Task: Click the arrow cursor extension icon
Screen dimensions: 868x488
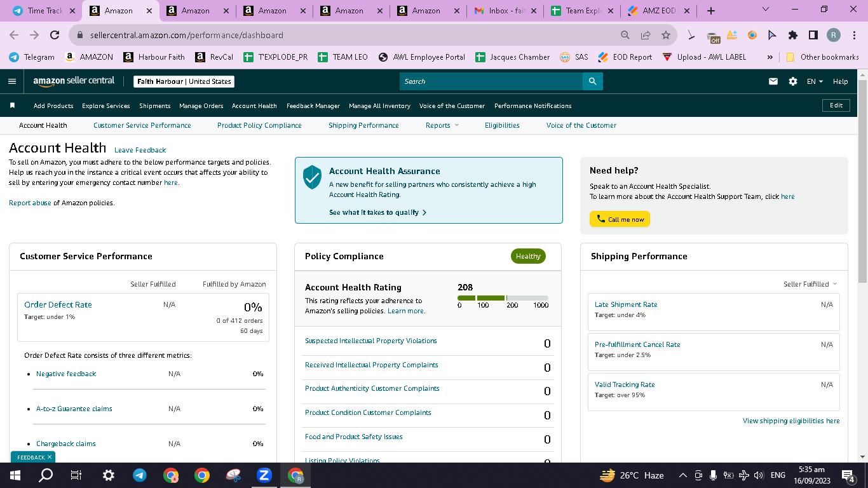Action: [x=773, y=35]
